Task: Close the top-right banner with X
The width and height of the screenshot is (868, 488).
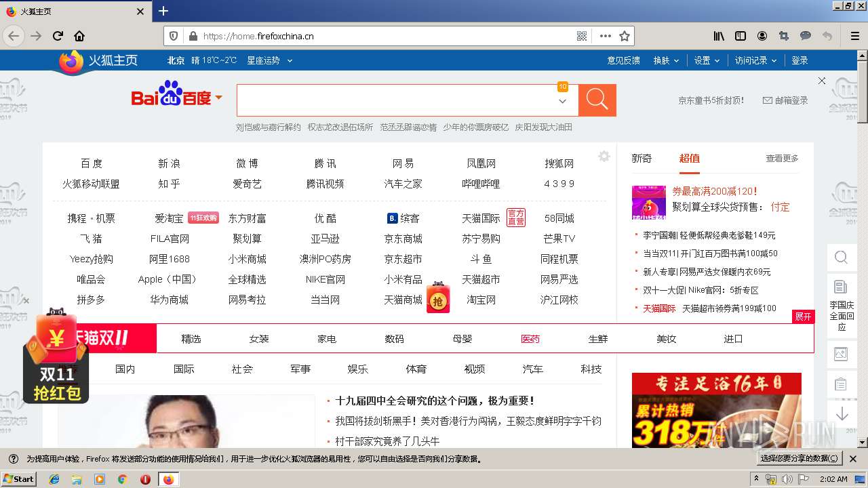Action: pos(822,81)
